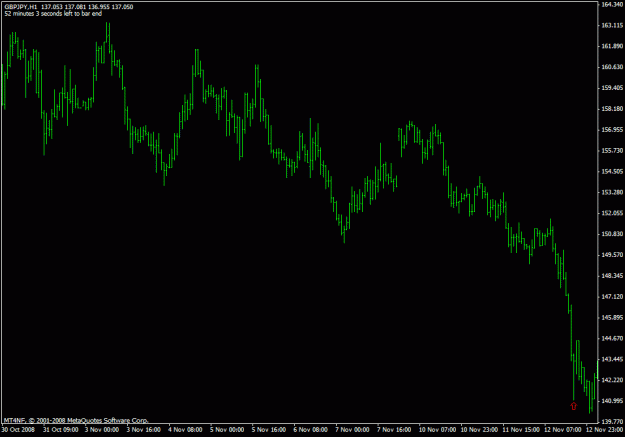Viewport: 625px width, 437px height.
Task: Select the 147.120 price label
Action: click(x=612, y=297)
